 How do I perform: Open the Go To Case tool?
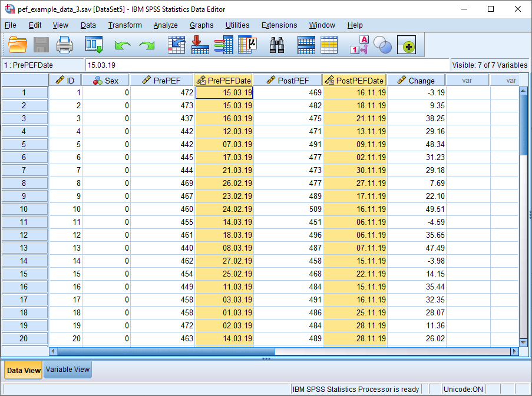pyautogui.click(x=176, y=45)
